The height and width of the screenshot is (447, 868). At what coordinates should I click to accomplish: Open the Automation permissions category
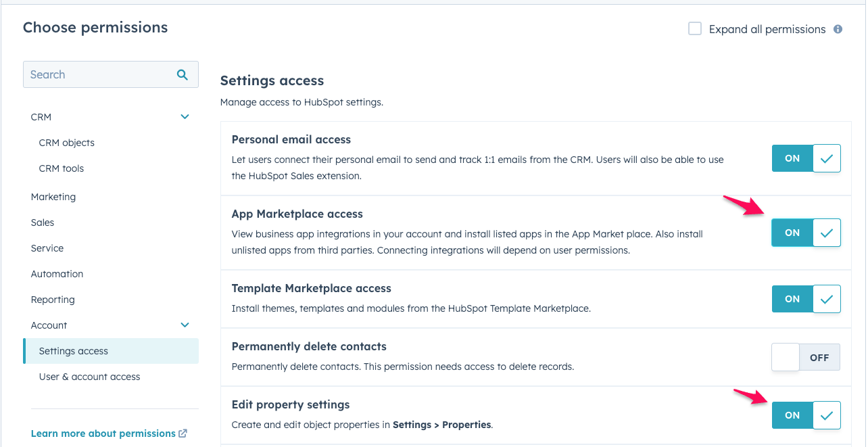coord(57,274)
